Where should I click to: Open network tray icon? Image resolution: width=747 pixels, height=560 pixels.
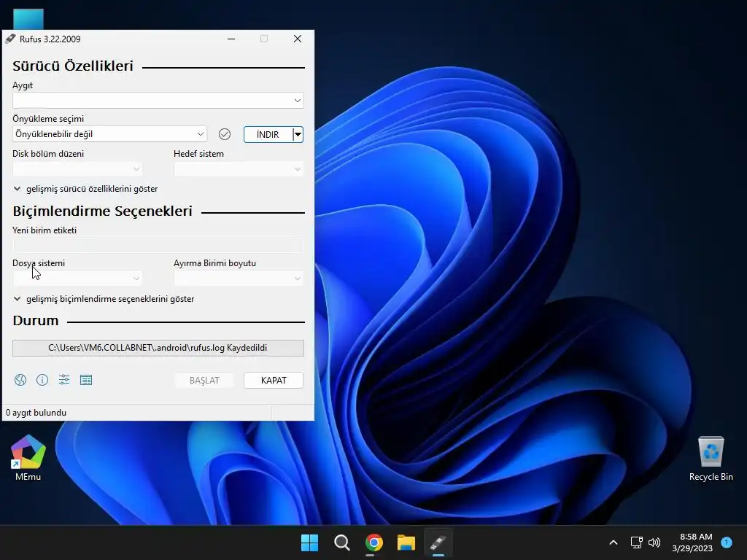[636, 542]
